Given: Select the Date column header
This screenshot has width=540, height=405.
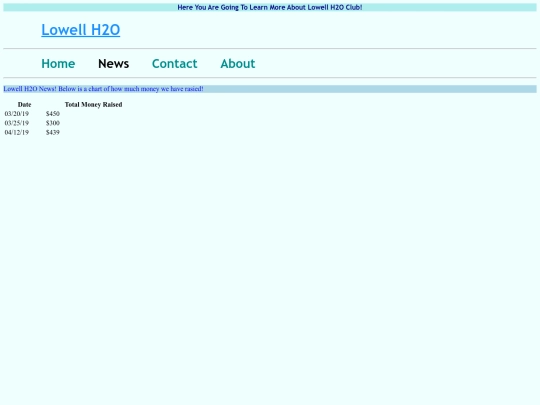Looking at the screenshot, I should [24, 104].
